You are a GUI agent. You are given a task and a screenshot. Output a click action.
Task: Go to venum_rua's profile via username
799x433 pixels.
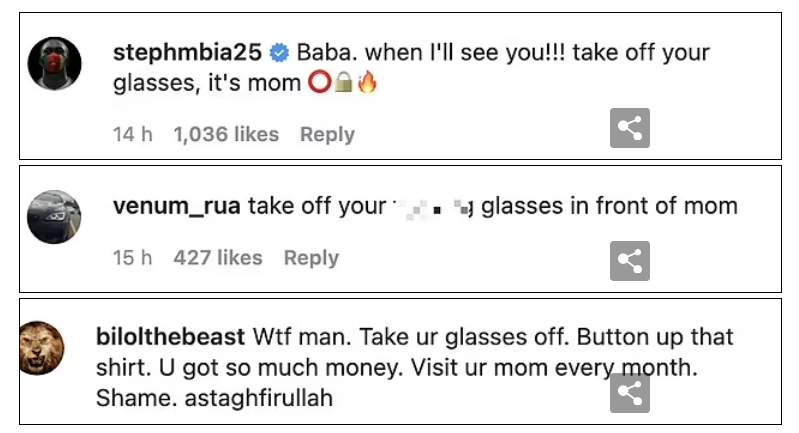176,207
